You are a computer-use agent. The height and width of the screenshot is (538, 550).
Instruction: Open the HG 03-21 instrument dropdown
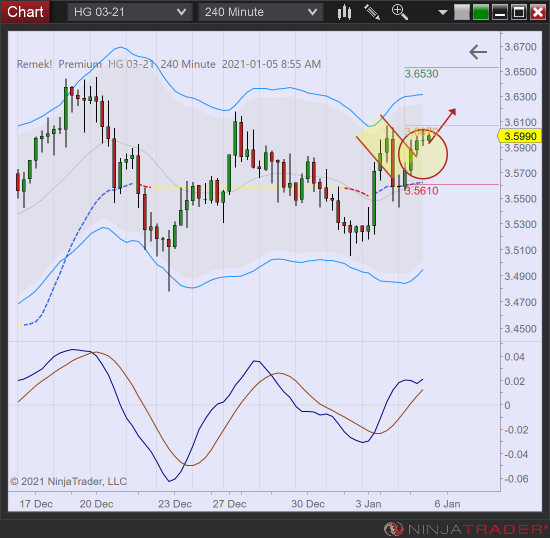(129, 12)
